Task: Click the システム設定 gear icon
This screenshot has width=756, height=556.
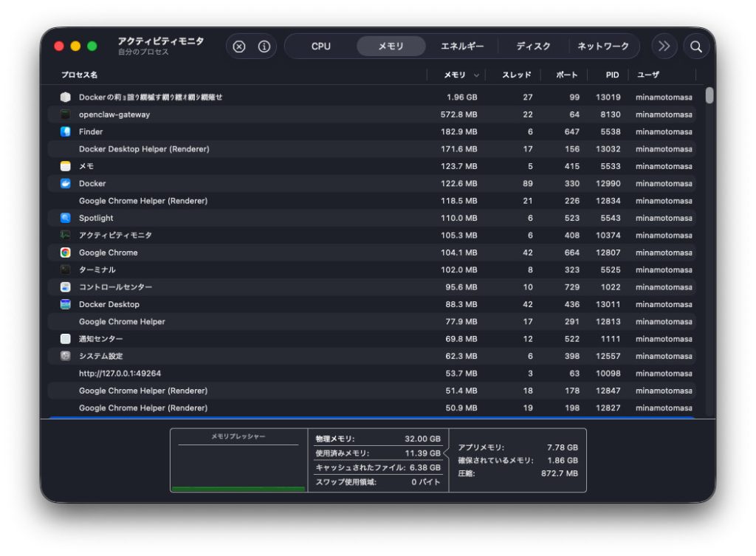Action: (x=66, y=356)
